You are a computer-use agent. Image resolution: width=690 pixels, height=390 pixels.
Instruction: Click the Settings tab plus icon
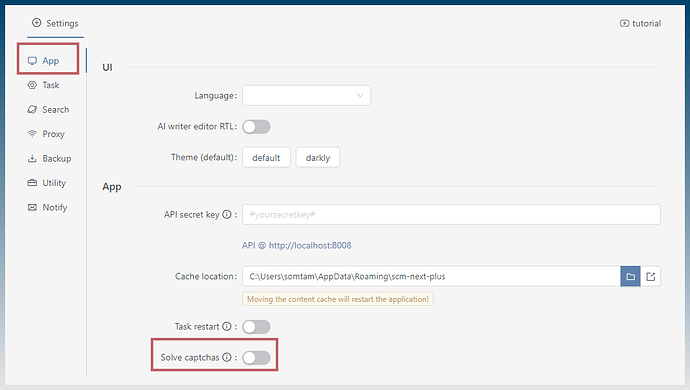click(x=37, y=22)
